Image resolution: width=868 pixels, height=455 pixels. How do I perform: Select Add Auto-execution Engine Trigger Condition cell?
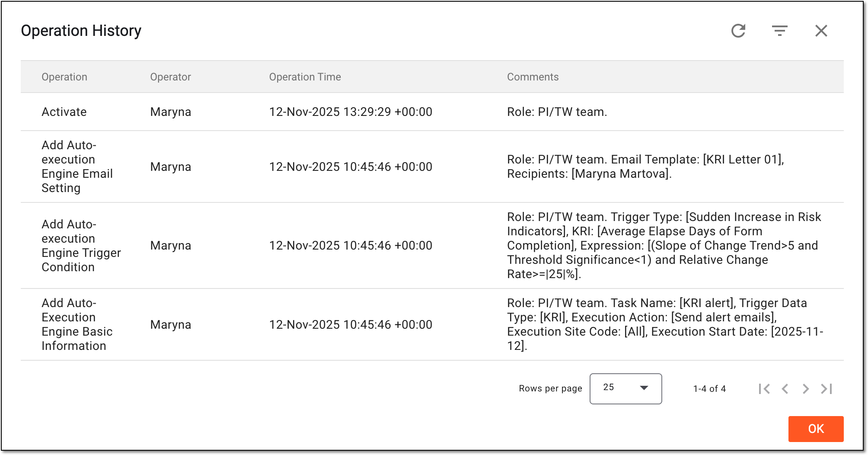pyautogui.click(x=81, y=246)
